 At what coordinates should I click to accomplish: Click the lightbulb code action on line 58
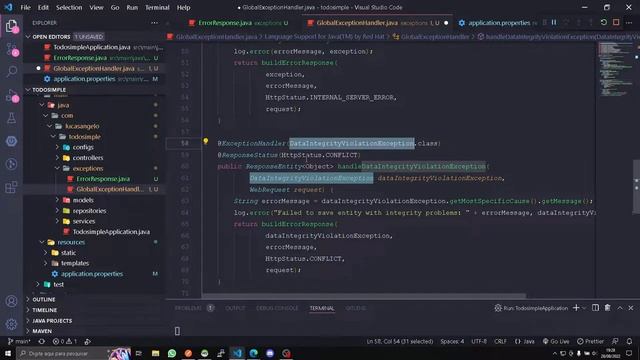206,141
